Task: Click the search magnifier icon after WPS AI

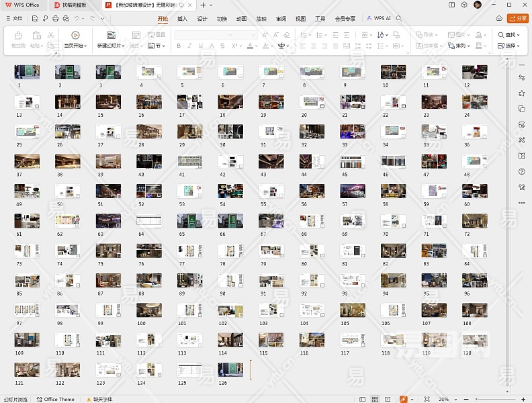Action: [x=399, y=19]
